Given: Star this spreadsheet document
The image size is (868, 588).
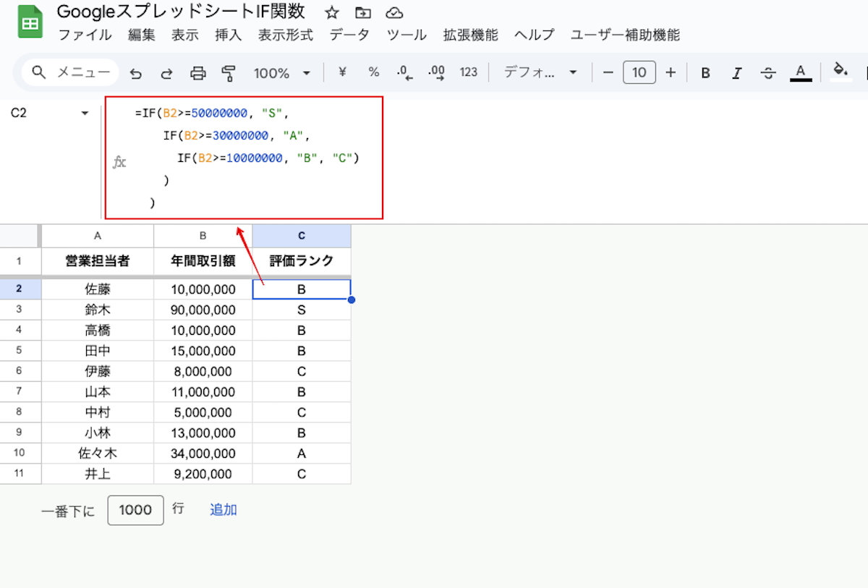Looking at the screenshot, I should pyautogui.click(x=332, y=12).
